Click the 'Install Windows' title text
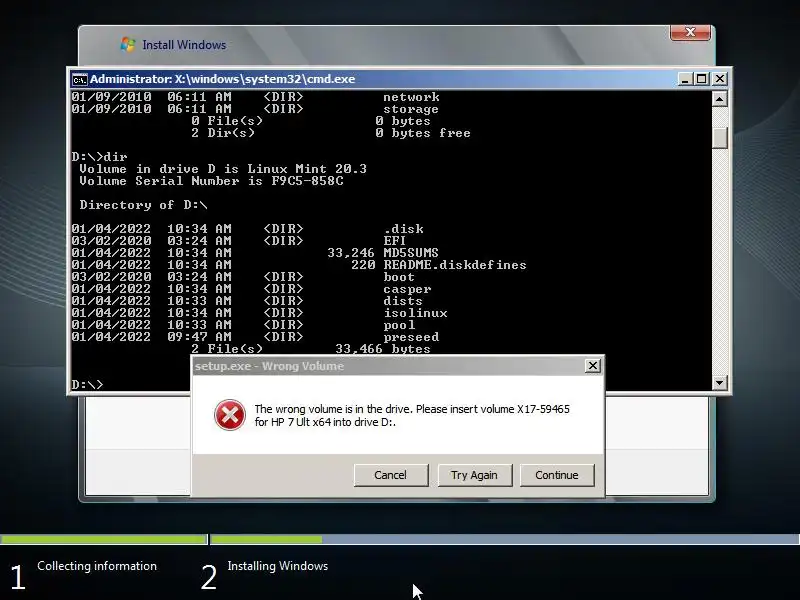This screenshot has height=600, width=800. [x=184, y=45]
